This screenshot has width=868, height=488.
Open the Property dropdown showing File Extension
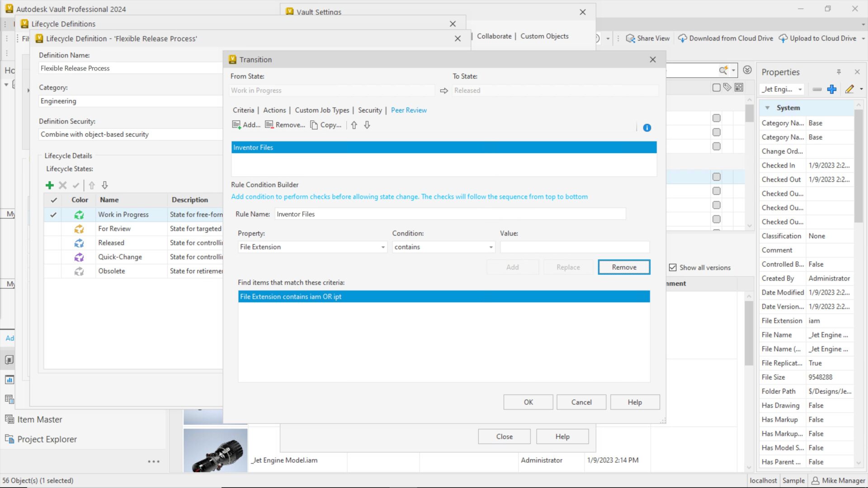383,247
